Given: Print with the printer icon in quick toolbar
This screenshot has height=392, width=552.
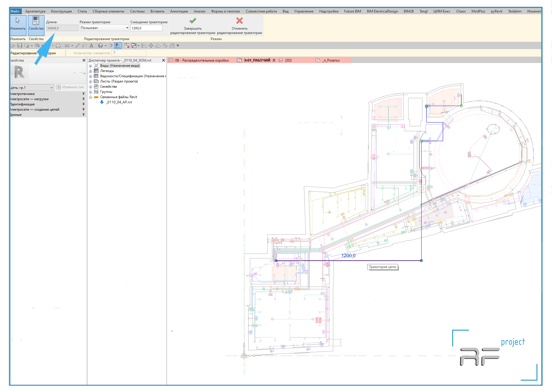Looking at the screenshot, I should pyautogui.click(x=58, y=46).
